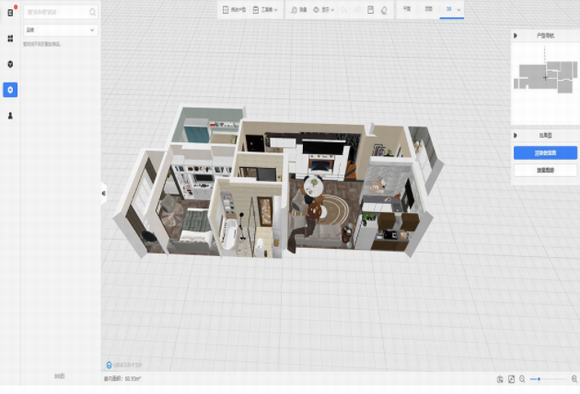Switch to the middle view tab beside 3D
Viewport: 580px width, 394px height.
[428, 9]
